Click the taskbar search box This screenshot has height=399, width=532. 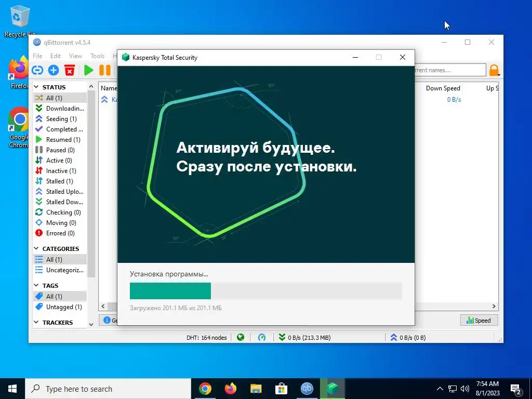tap(108, 389)
